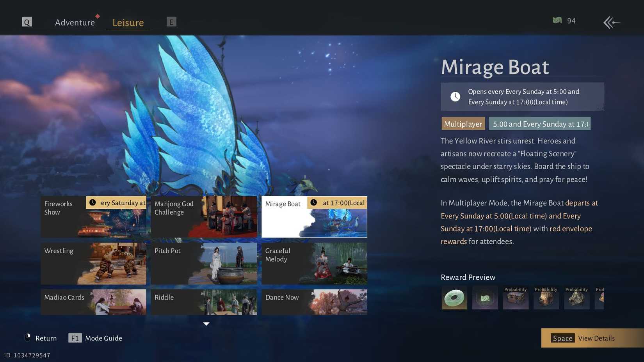The image size is (644, 362).
Task: Click the glowing map reward icon
Action: point(485,298)
